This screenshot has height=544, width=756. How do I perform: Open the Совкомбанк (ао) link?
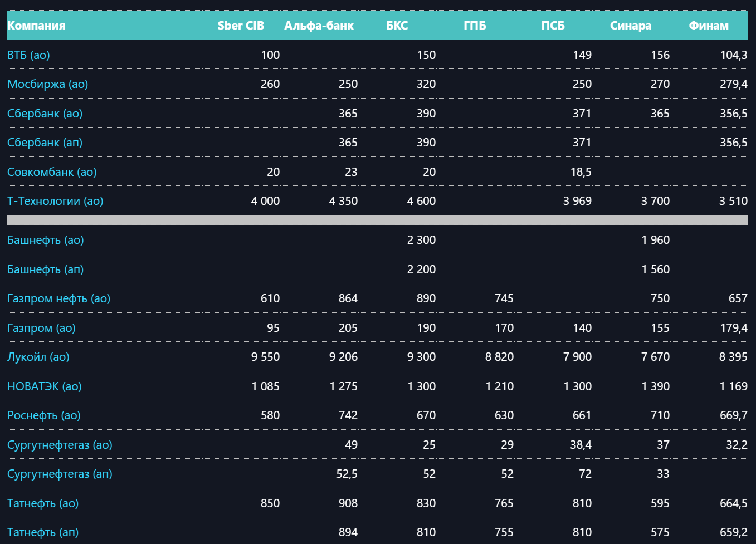click(x=52, y=172)
